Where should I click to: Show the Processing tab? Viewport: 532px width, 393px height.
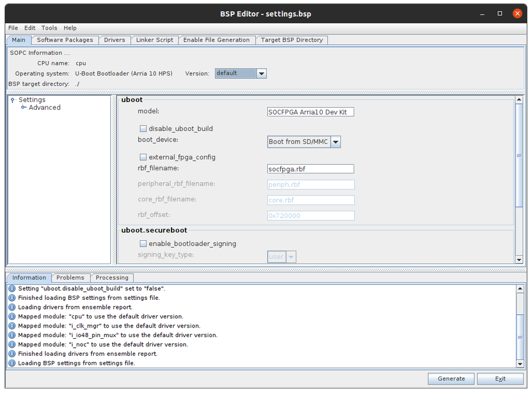point(112,277)
